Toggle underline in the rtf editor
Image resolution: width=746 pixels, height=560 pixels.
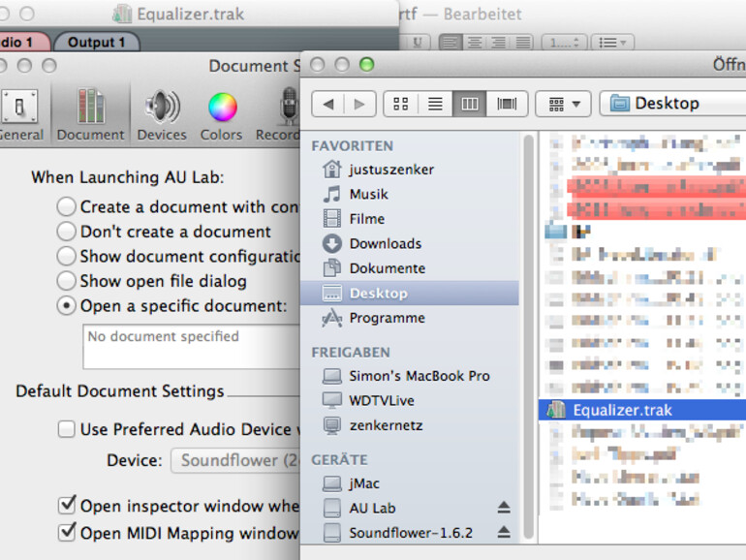pos(418,43)
